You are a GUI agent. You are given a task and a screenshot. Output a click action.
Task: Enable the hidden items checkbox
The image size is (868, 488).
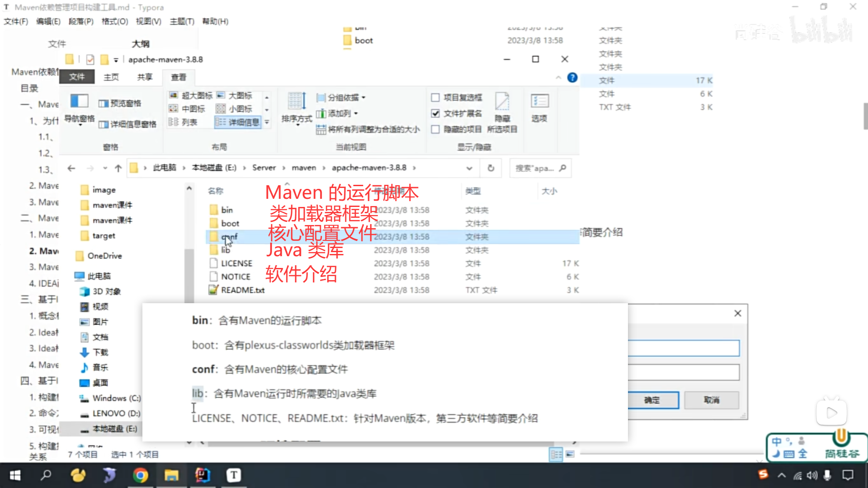[435, 130]
